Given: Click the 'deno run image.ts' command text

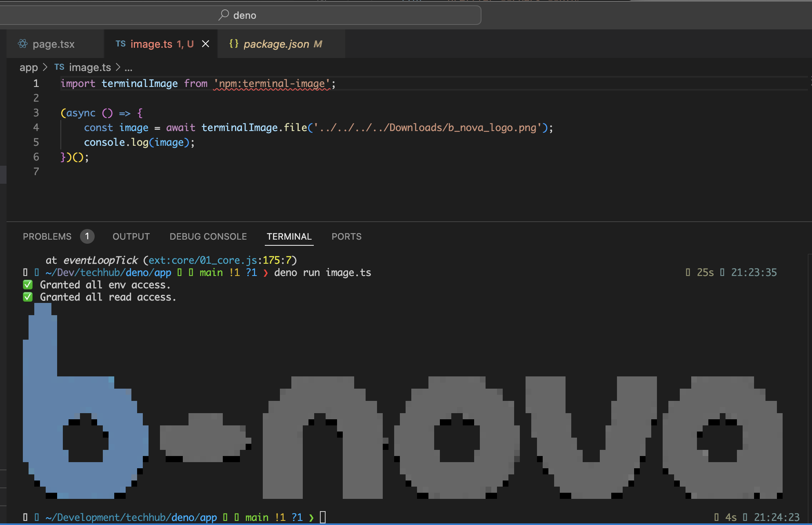Looking at the screenshot, I should coord(322,272).
